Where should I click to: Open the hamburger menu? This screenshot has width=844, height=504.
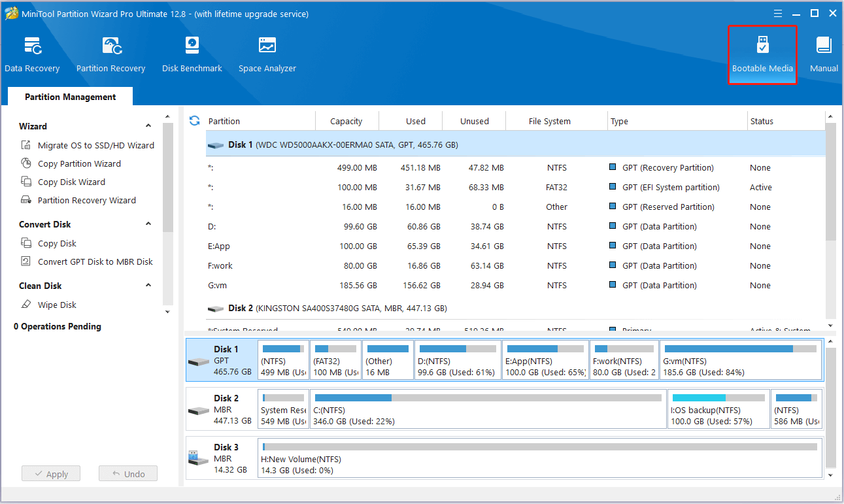pos(777,13)
